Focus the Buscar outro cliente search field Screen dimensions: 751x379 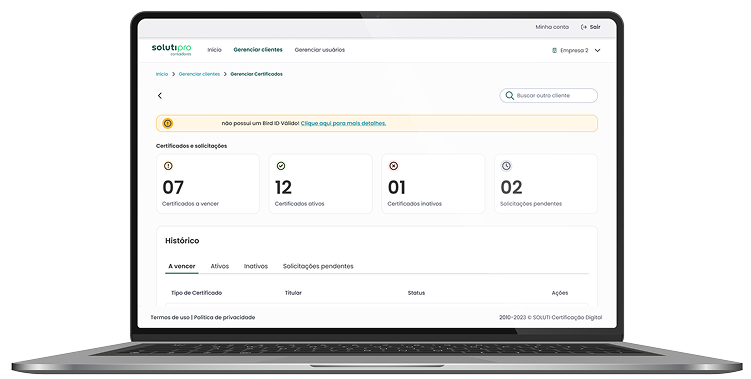pos(549,95)
